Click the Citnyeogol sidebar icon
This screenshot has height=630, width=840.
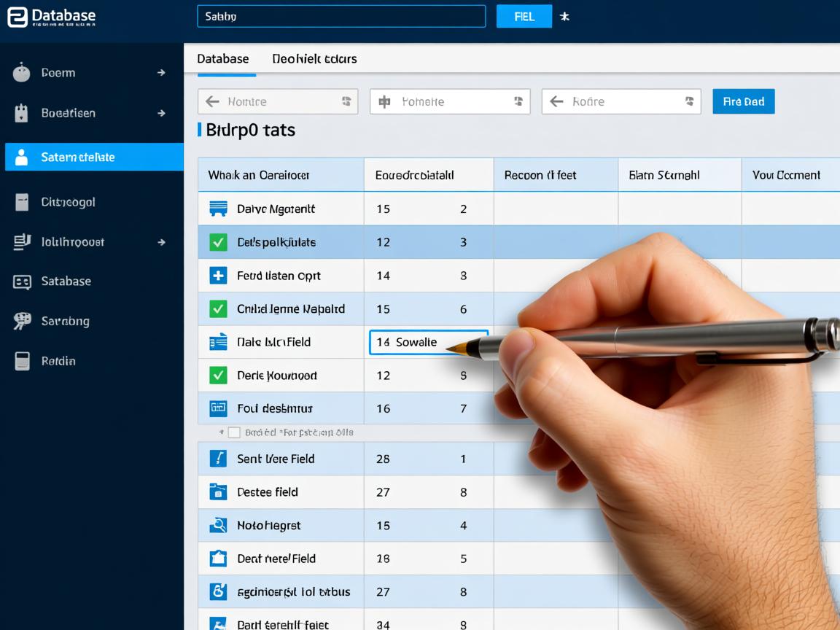tap(22, 202)
